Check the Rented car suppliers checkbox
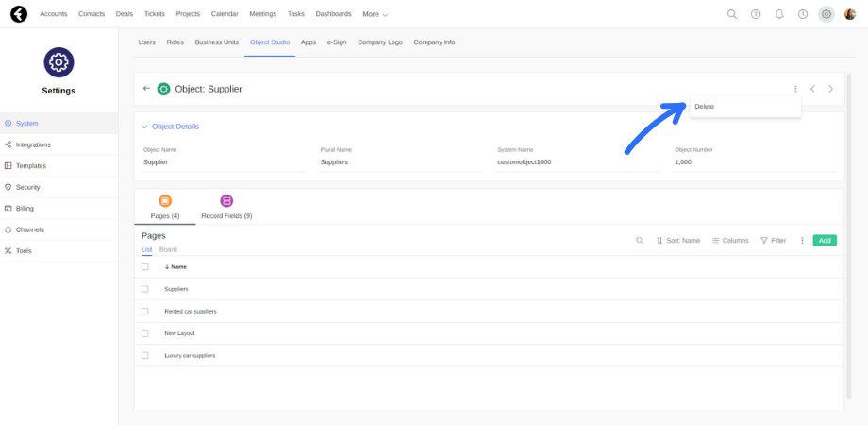The height and width of the screenshot is (425, 868). point(145,311)
